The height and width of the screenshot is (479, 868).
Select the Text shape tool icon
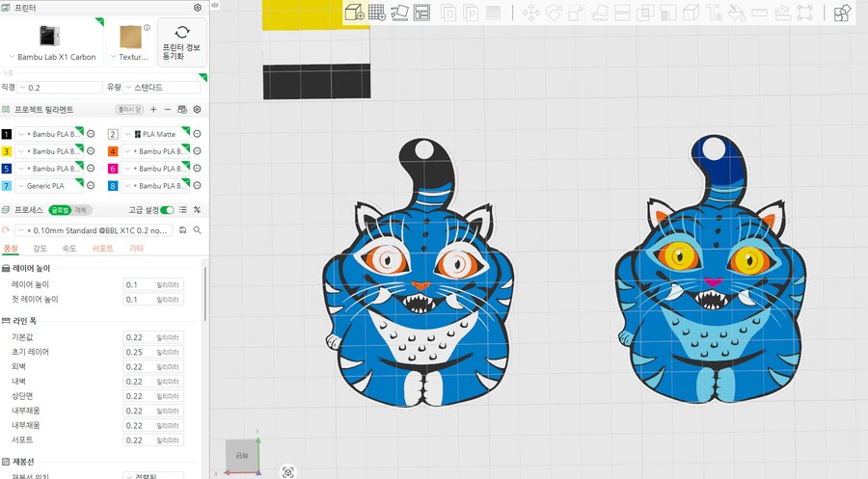(714, 13)
